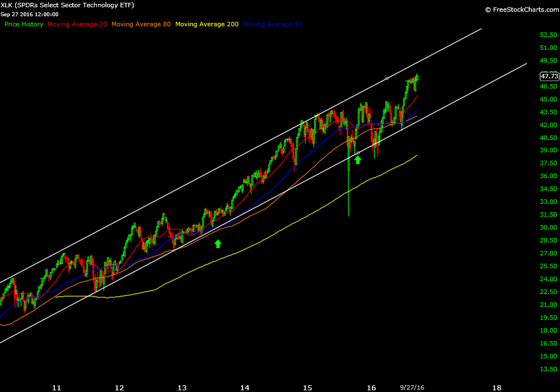The width and height of the screenshot is (560, 392).
Task: Click the Sep 27 2016 date stamp
Action: pos(29,15)
